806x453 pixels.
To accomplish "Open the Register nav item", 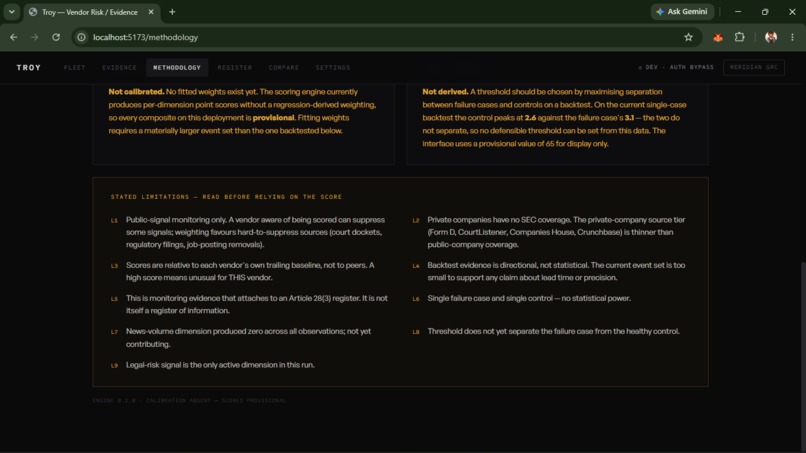I will [235, 67].
